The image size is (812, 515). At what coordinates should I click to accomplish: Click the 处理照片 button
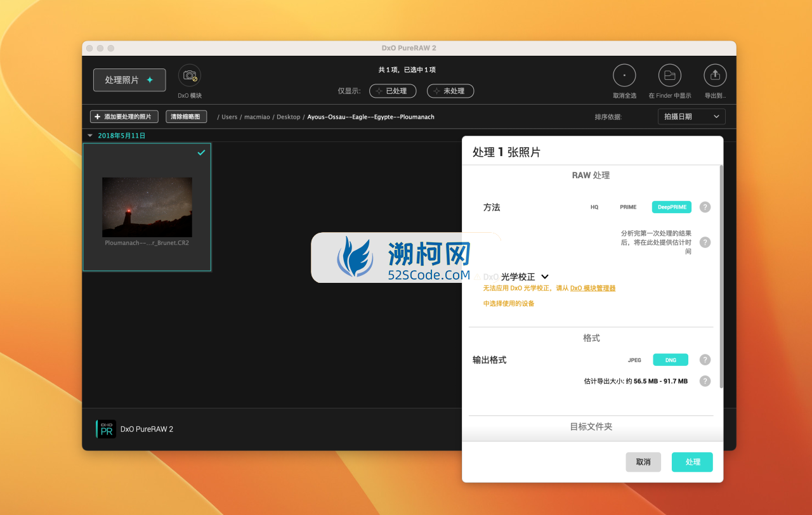129,80
